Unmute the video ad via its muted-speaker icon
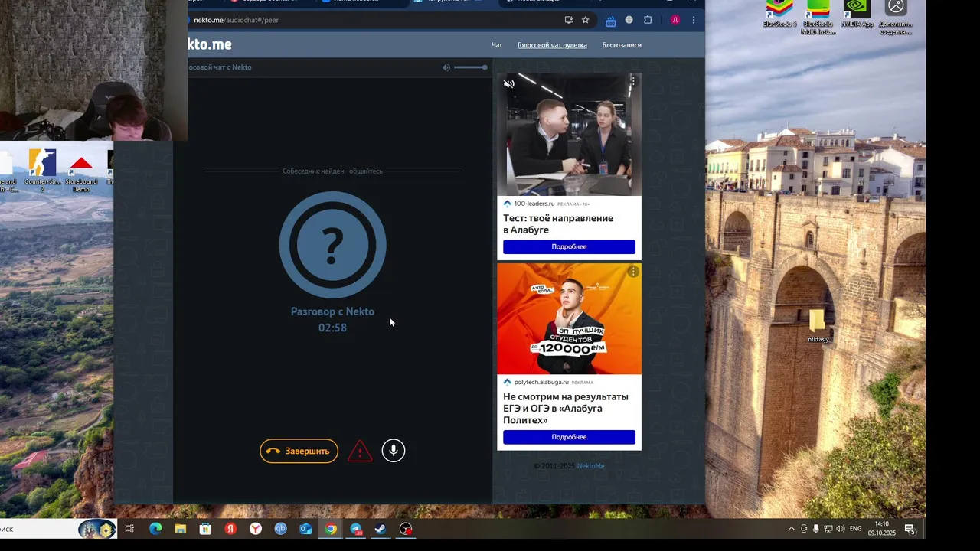Viewport: 980px width, 551px height. pyautogui.click(x=509, y=84)
